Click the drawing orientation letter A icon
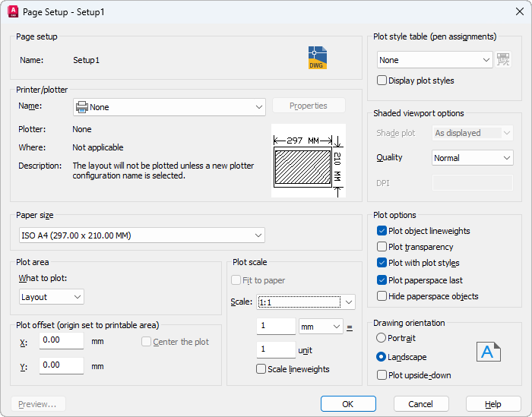 489,352
